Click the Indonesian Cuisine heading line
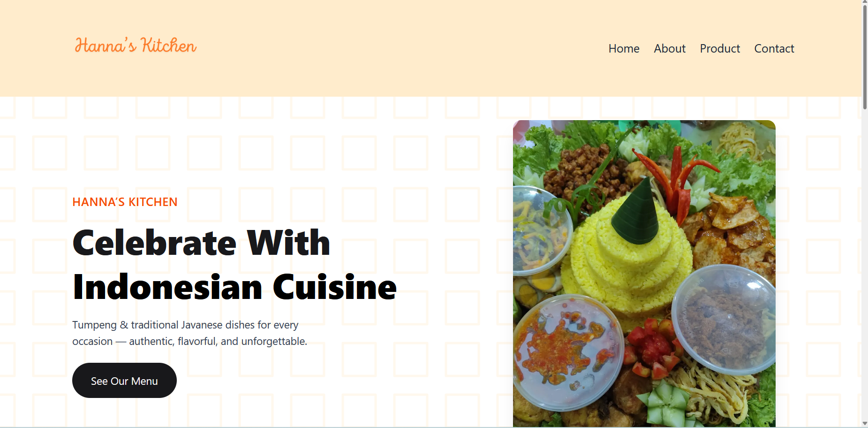This screenshot has width=868, height=428. coord(235,287)
